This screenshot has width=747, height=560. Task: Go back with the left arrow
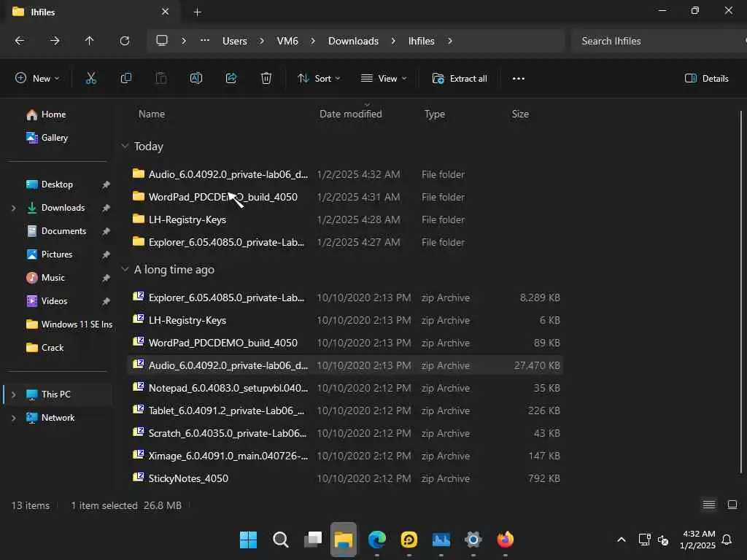coord(20,41)
